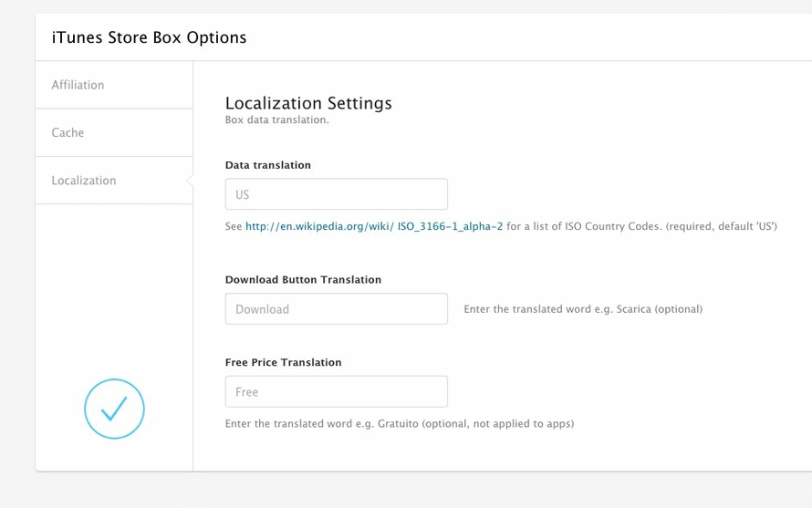Click the iTunes Store Box Options title
Screen dimensions: 812x508
click(x=149, y=37)
